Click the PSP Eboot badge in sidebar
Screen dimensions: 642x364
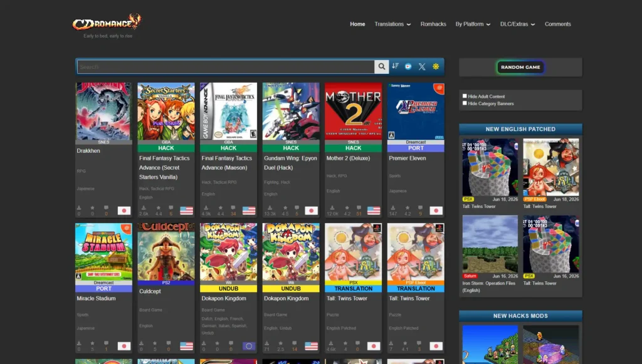pos(535,199)
